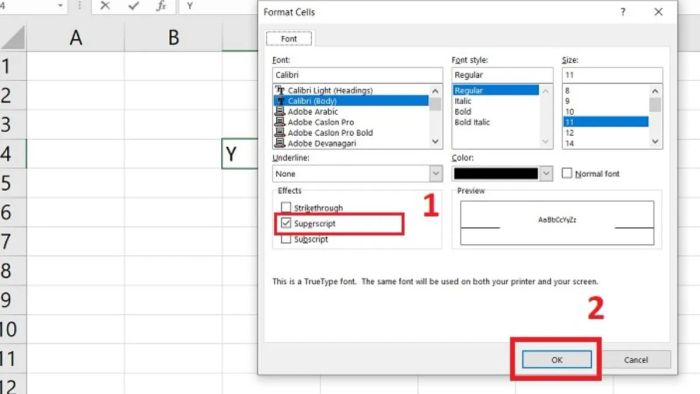Click the Select All corner triangle
This screenshot has height=394, width=700.
point(13,37)
